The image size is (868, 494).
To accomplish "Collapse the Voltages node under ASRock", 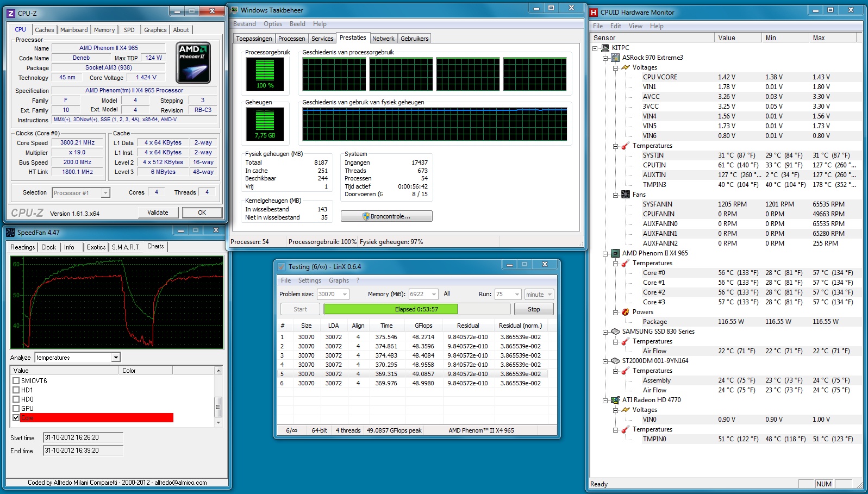I will coord(615,68).
